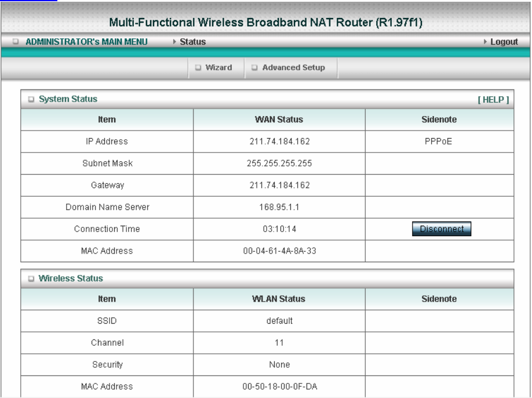Image resolution: width=532 pixels, height=398 pixels.
Task: Click the Disconnect button
Action: [x=442, y=229]
